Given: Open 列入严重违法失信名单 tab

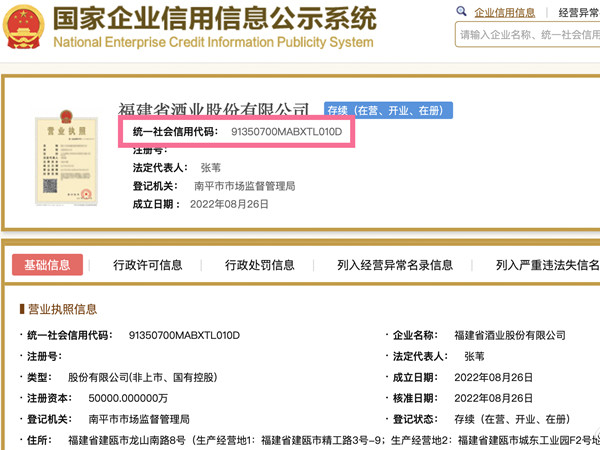Looking at the screenshot, I should point(548,265).
